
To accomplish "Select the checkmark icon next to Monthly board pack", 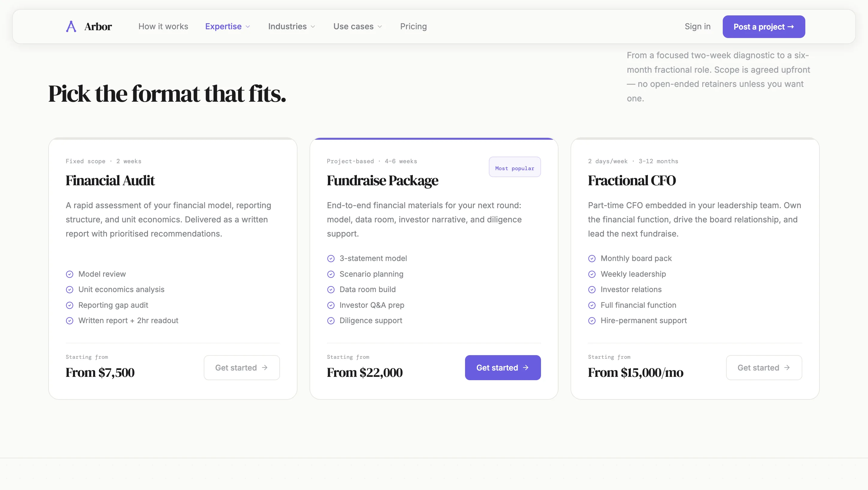I will tap(592, 258).
